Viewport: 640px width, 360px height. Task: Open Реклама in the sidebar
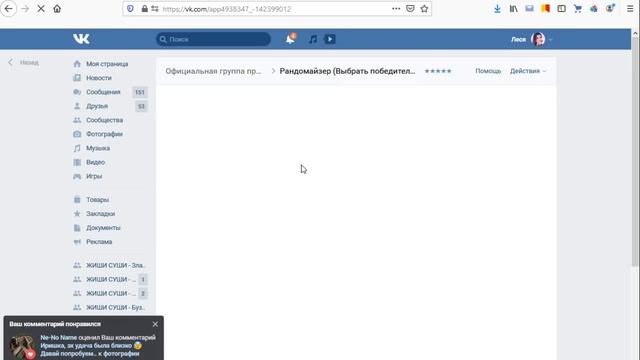[99, 242]
